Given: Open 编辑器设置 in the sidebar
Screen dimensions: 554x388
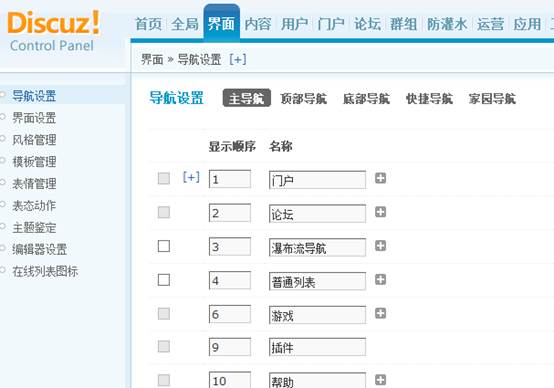Looking at the screenshot, I should pos(40,249).
